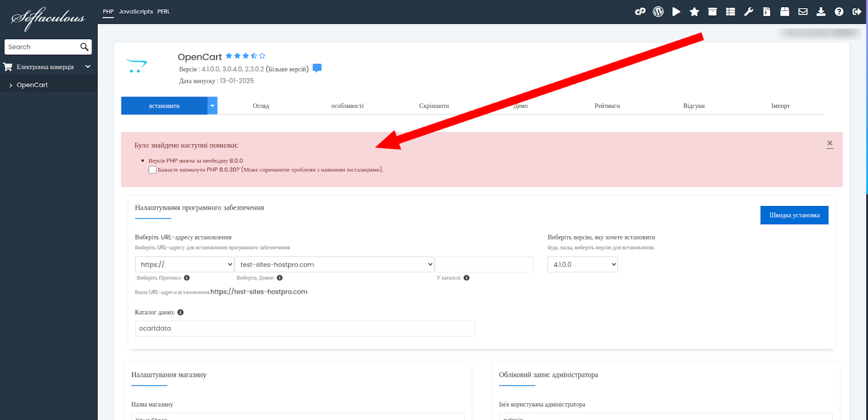Dismiss the red error message box
The image size is (868, 420).
829,144
